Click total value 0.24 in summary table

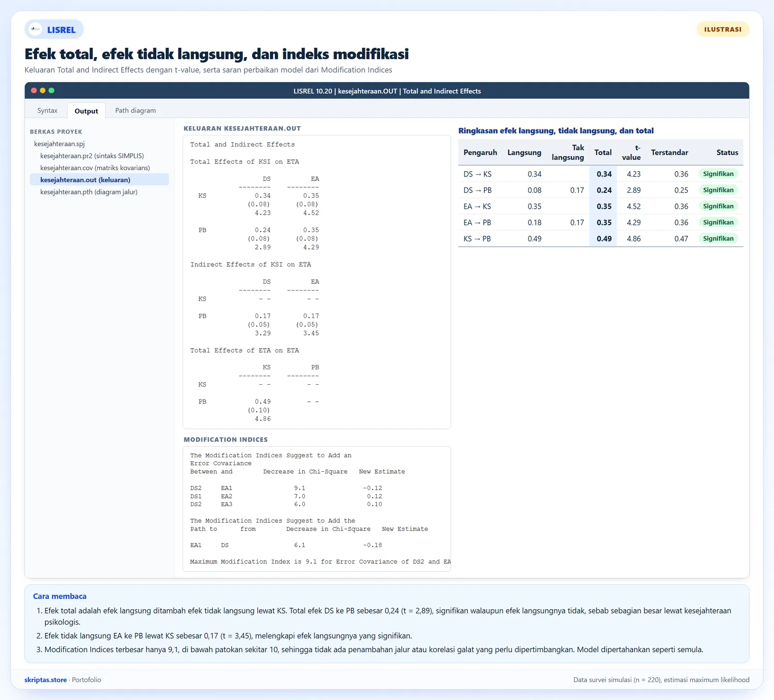(x=604, y=190)
